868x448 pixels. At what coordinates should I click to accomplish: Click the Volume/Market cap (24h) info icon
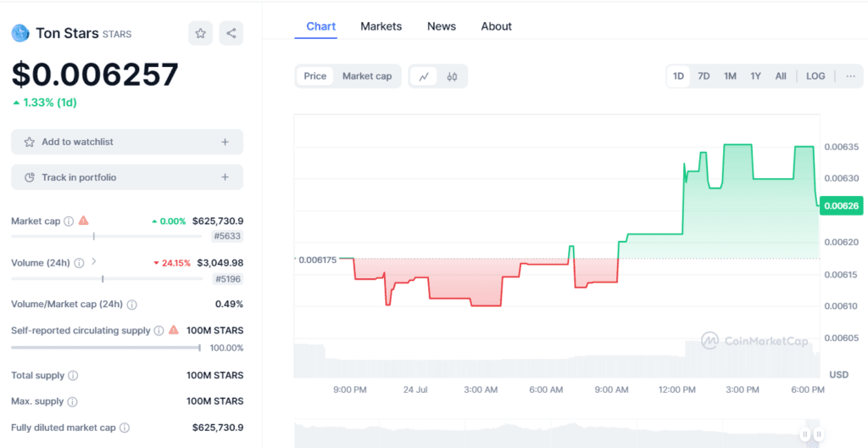click(x=131, y=305)
